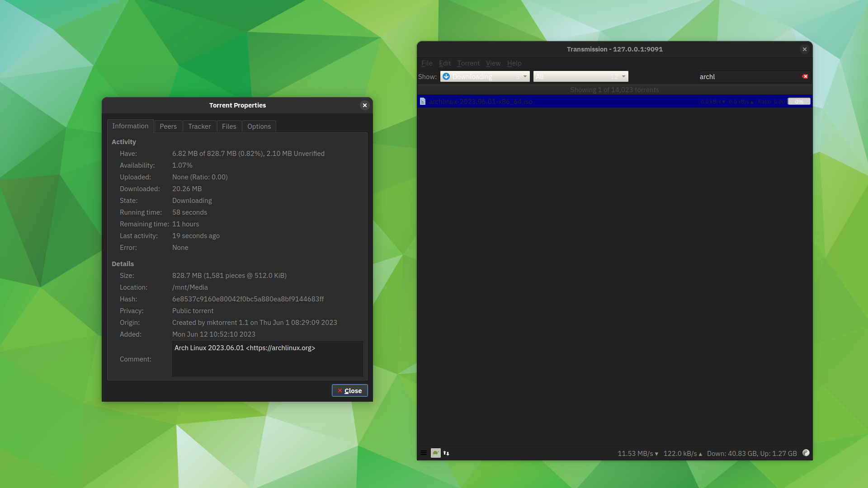Screen dimensions: 868x488
Task: Open the Help menu
Action: (514, 63)
